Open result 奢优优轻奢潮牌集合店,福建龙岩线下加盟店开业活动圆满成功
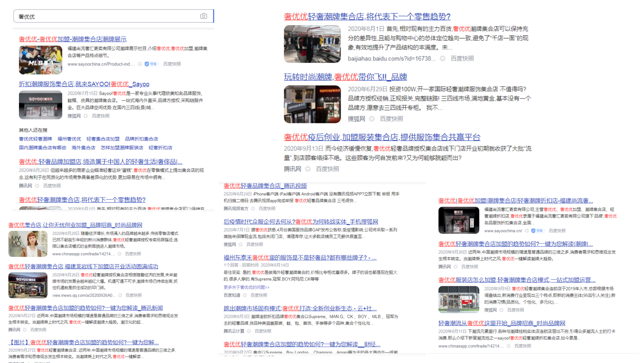 coord(83,266)
